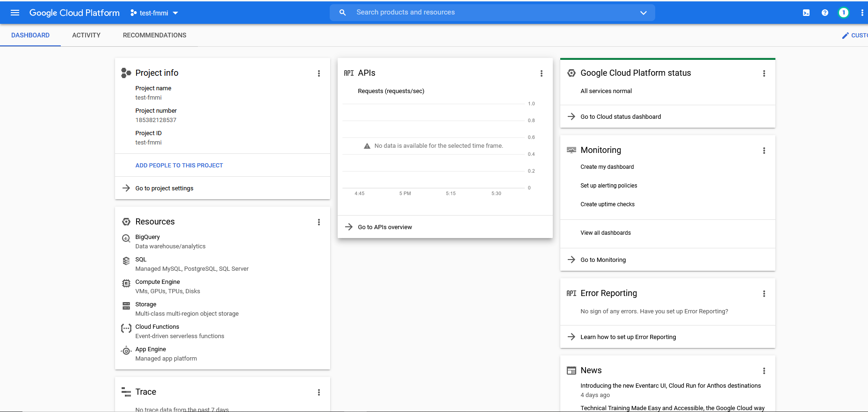The width and height of the screenshot is (868, 412).
Task: Open Go to APIs overview link
Action: point(385,227)
